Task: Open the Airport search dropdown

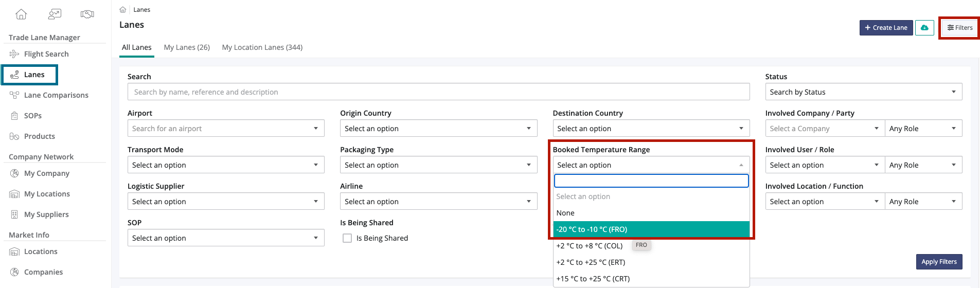Action: pos(226,129)
